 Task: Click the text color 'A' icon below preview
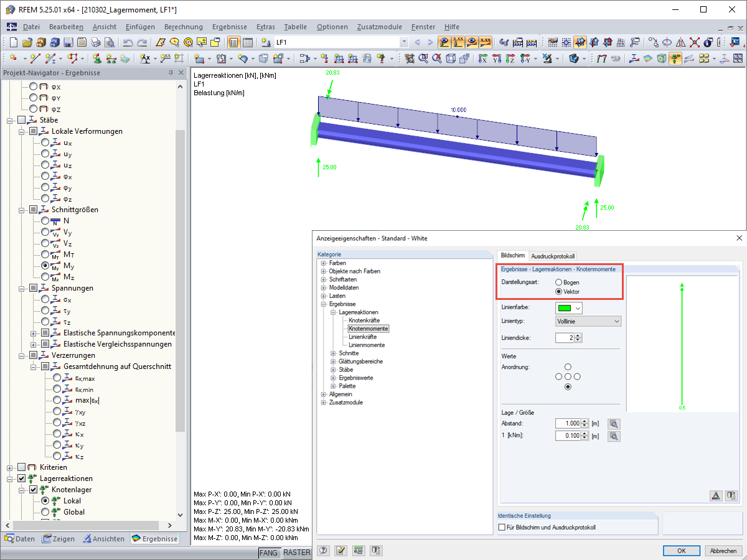(x=715, y=495)
